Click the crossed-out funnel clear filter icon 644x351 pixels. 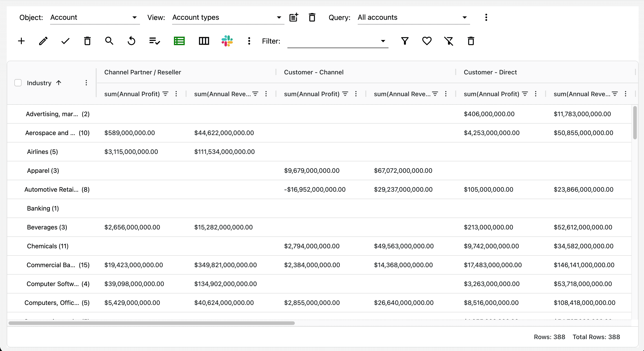click(449, 41)
